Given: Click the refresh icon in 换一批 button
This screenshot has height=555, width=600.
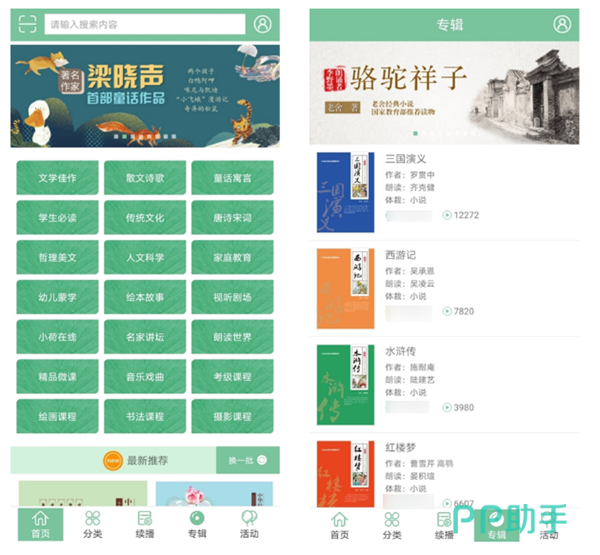Looking at the screenshot, I should coord(263,461).
